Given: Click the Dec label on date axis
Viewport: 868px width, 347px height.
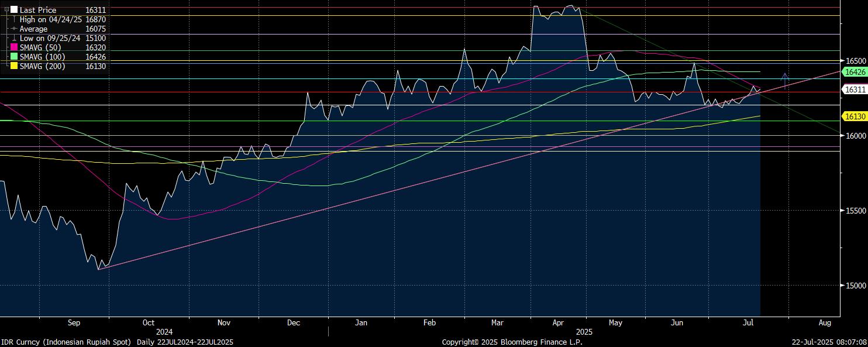Looking at the screenshot, I should pyautogui.click(x=293, y=322).
